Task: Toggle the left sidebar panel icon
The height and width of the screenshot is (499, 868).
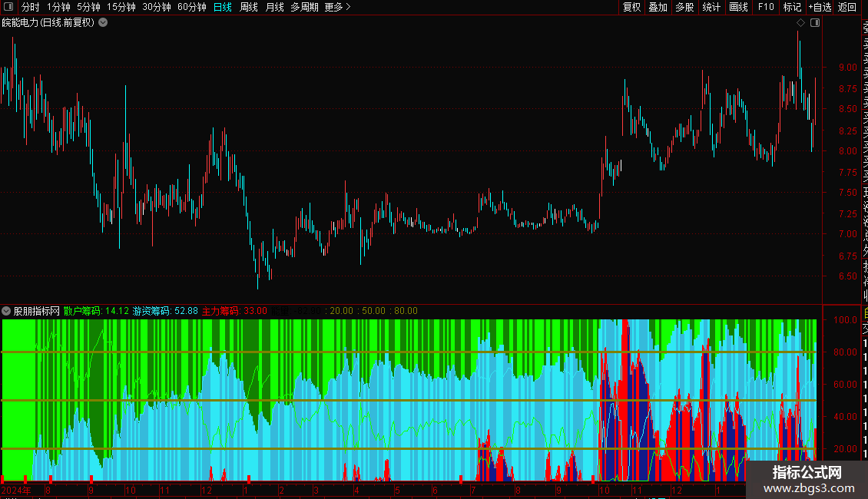Action: pyautogui.click(x=8, y=7)
